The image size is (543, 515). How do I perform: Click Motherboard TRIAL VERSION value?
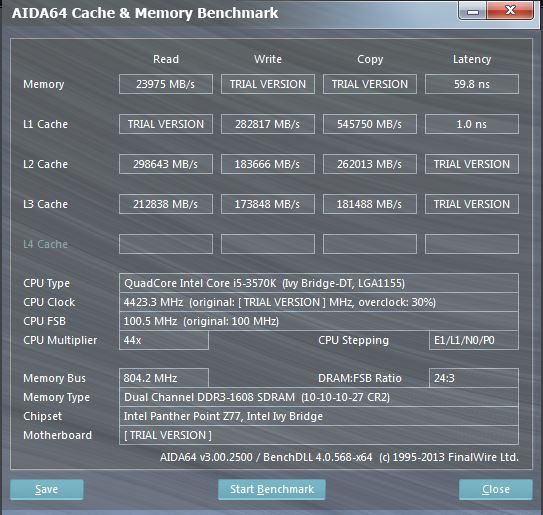click(319, 435)
